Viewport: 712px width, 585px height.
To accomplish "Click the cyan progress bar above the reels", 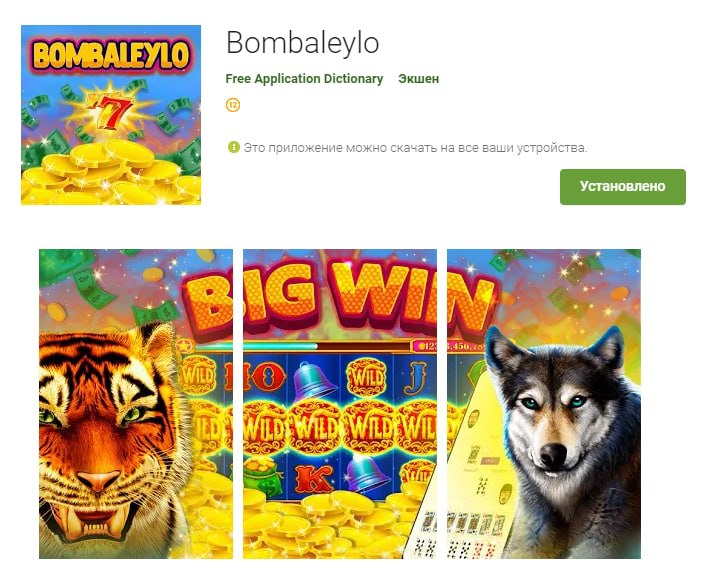I will click(x=280, y=347).
